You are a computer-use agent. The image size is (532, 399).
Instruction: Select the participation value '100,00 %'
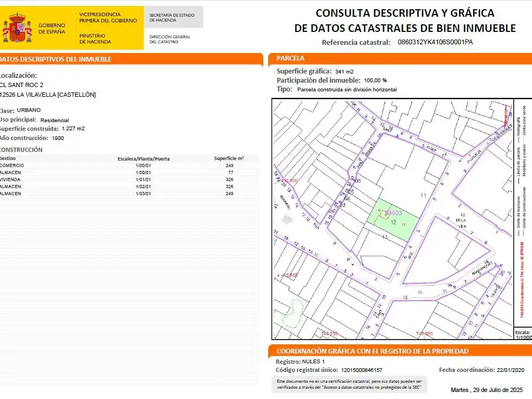point(376,81)
